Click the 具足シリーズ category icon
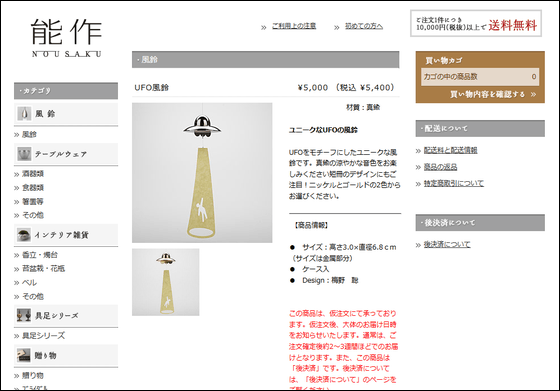Image resolution: width=560 pixels, height=391 pixels. [x=24, y=315]
